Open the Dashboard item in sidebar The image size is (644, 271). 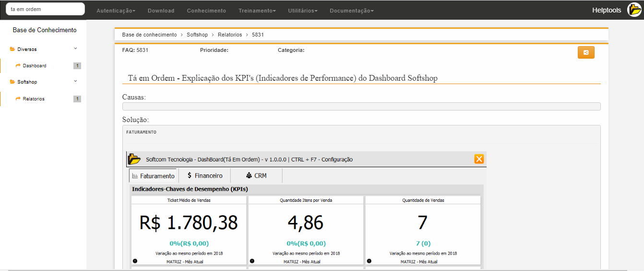click(35, 66)
